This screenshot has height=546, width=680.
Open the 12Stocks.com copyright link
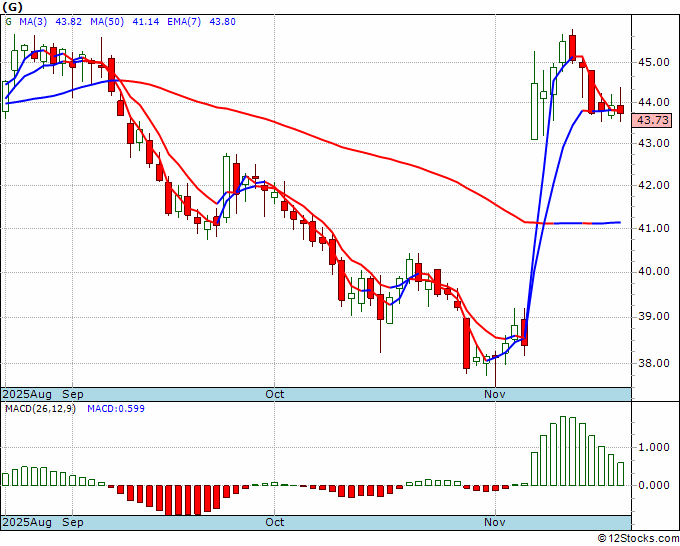coord(638,539)
